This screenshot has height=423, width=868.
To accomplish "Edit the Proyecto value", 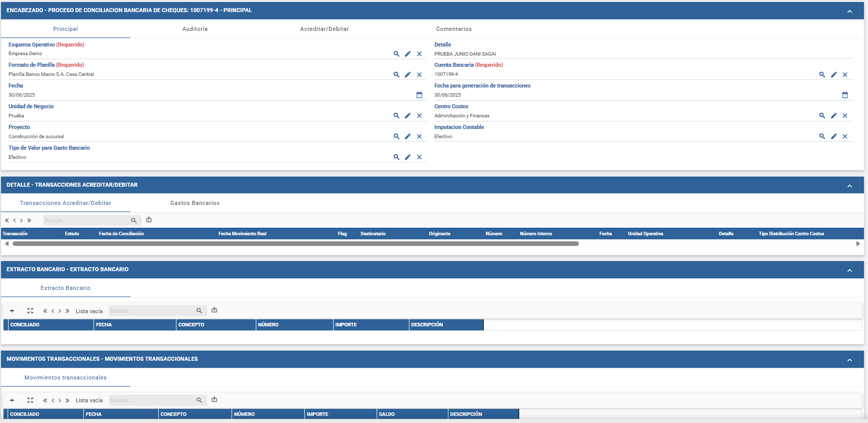I will (407, 136).
